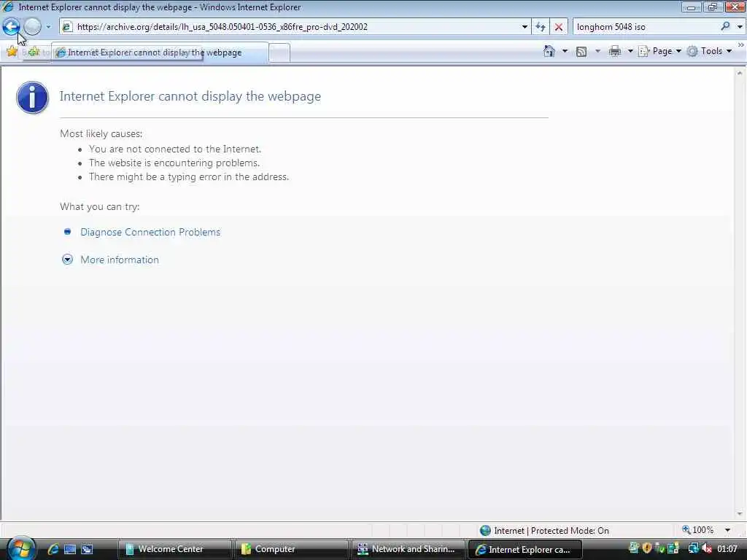
Task: Switch to Computer taskbar button
Action: 290,549
